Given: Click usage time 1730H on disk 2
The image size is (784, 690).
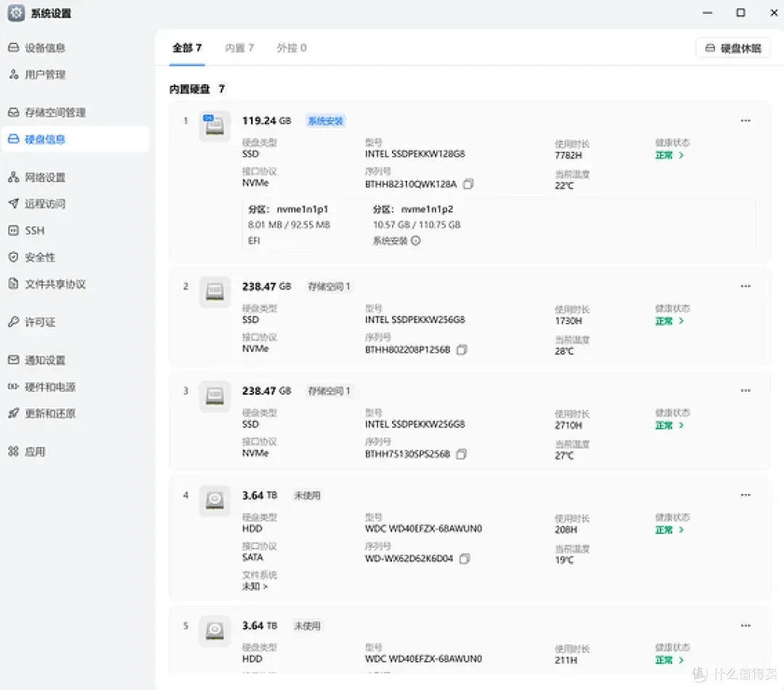Looking at the screenshot, I should pyautogui.click(x=568, y=321).
